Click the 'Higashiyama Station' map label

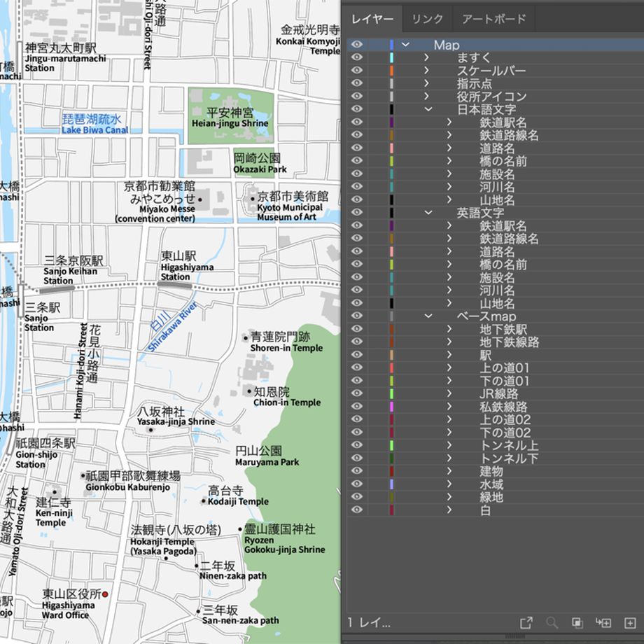tap(187, 272)
